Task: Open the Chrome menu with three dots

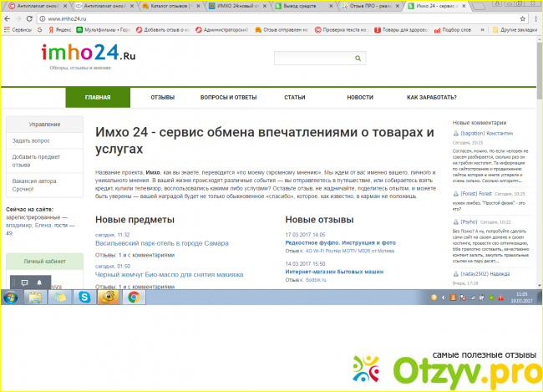Action: tap(535, 18)
